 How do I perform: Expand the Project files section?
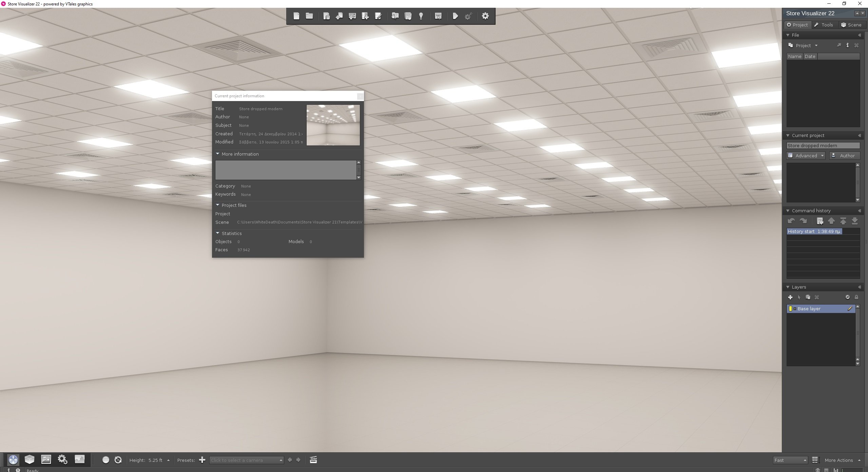(218, 204)
